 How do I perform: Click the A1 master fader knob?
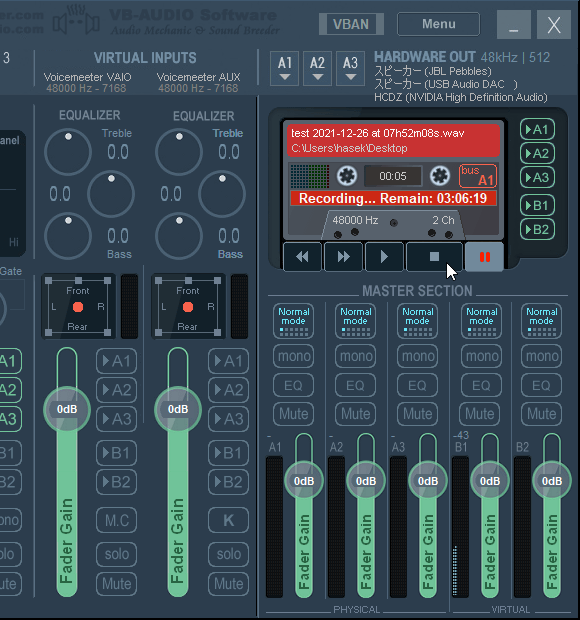tap(304, 481)
